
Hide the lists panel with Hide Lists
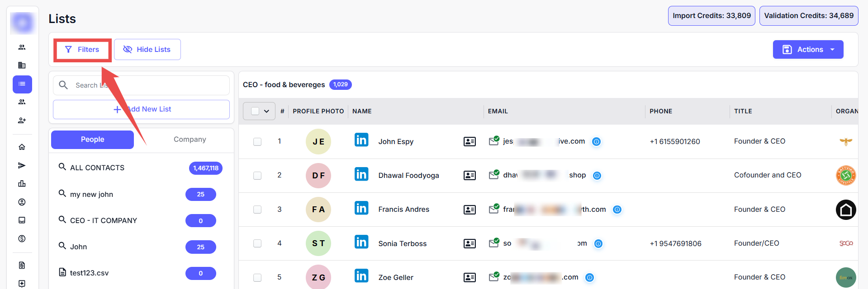click(x=147, y=49)
